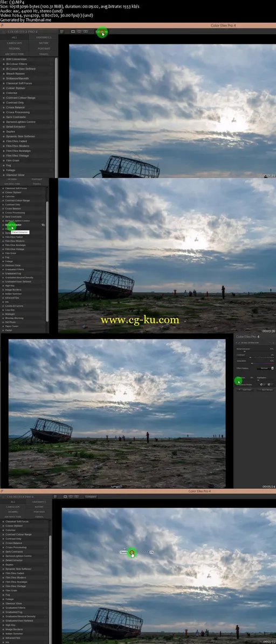Click Compare button in top frame
This screenshot has width=276, height=644.
tap(102, 31)
